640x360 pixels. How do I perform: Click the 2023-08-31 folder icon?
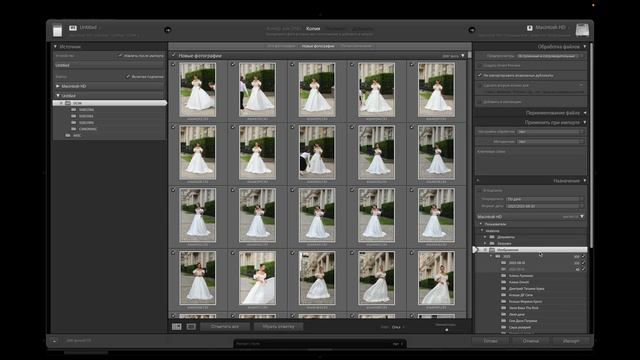pyautogui.click(x=504, y=263)
